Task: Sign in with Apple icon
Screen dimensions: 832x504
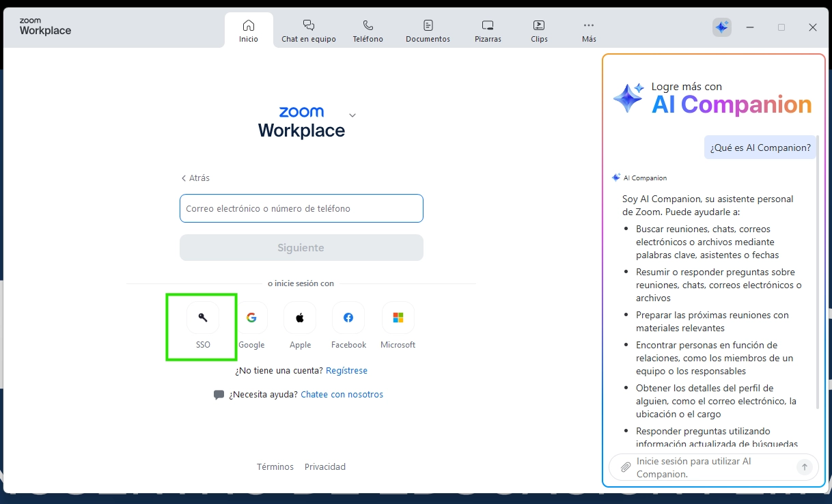Action: click(300, 318)
